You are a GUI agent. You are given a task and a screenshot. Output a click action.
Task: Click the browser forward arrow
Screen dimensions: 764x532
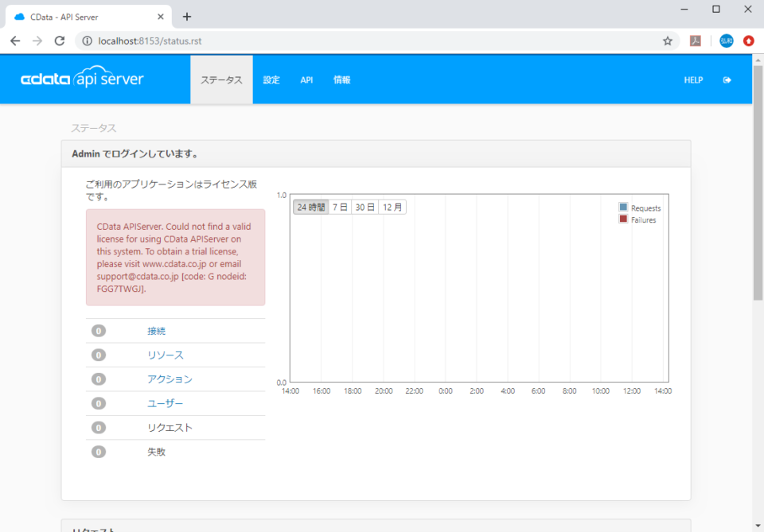pyautogui.click(x=37, y=41)
